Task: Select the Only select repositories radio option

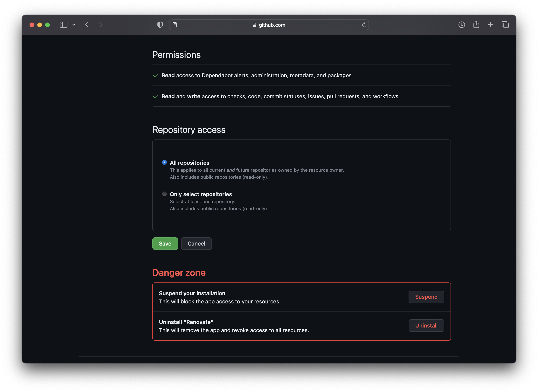Action: coord(164,194)
